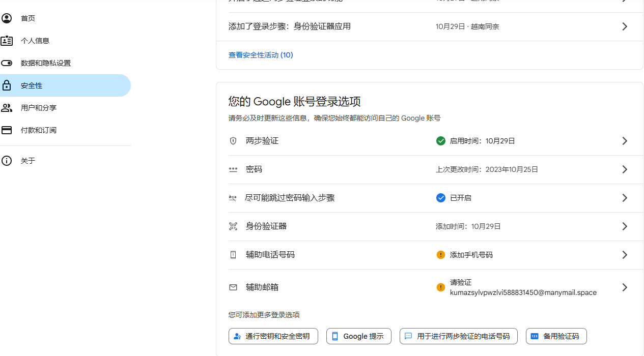This screenshot has height=356, width=644.
Task: Click the 首页 home icon in sidebar
Action: pyautogui.click(x=7, y=18)
